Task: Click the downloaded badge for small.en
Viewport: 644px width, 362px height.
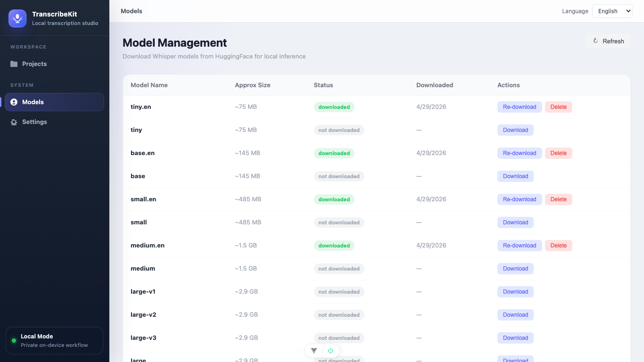Action: 334,199
